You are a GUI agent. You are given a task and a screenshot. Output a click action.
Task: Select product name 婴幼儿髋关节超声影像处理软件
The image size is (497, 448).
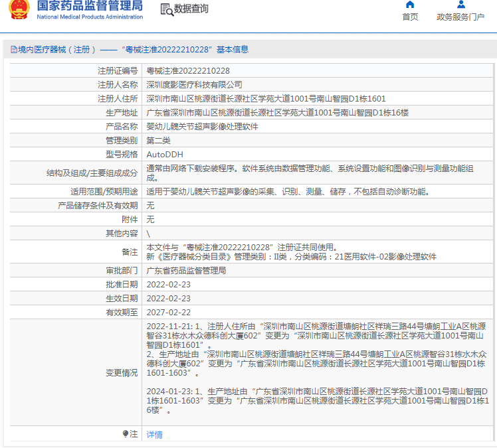pyautogui.click(x=202, y=126)
